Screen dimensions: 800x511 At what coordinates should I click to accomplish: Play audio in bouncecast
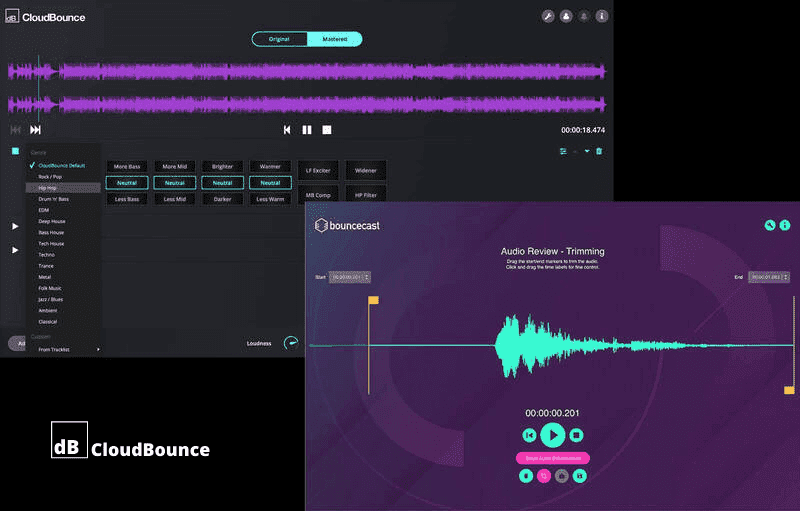pyautogui.click(x=553, y=435)
